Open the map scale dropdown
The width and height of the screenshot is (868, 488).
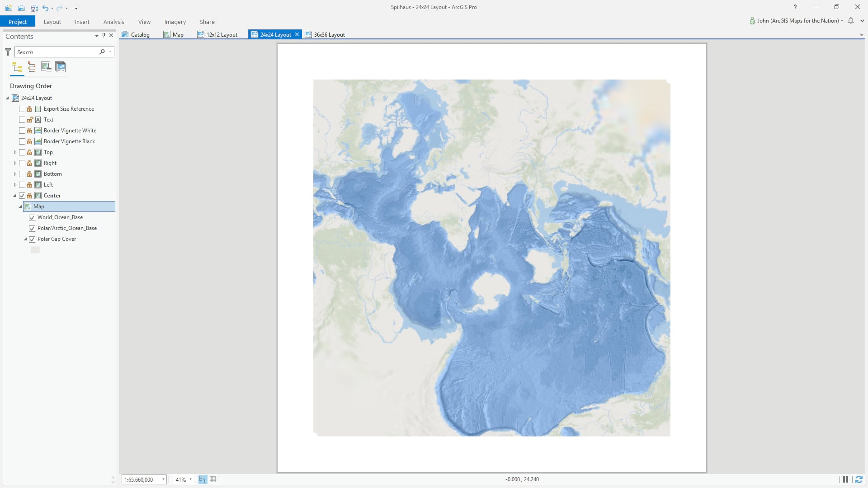click(163, 479)
